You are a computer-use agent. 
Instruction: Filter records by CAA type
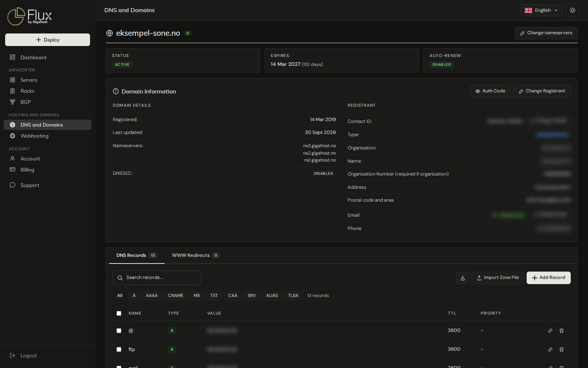click(x=233, y=296)
